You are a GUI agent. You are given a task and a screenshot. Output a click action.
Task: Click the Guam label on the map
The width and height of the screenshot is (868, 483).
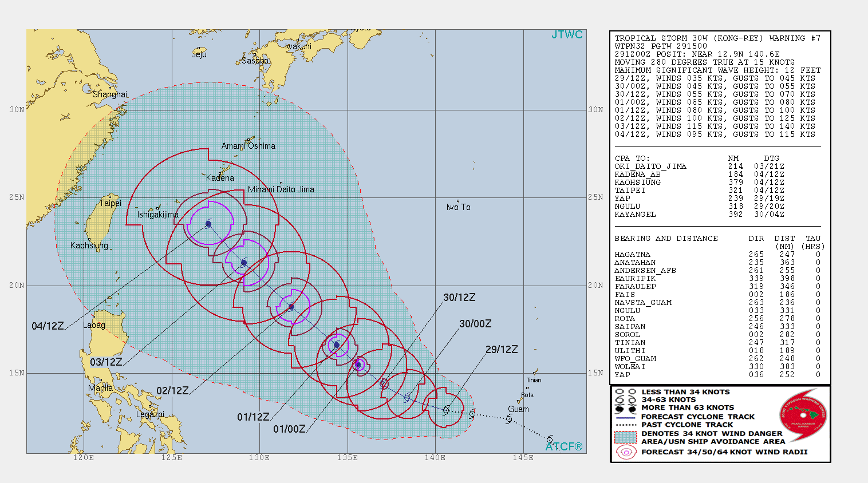[x=519, y=409]
